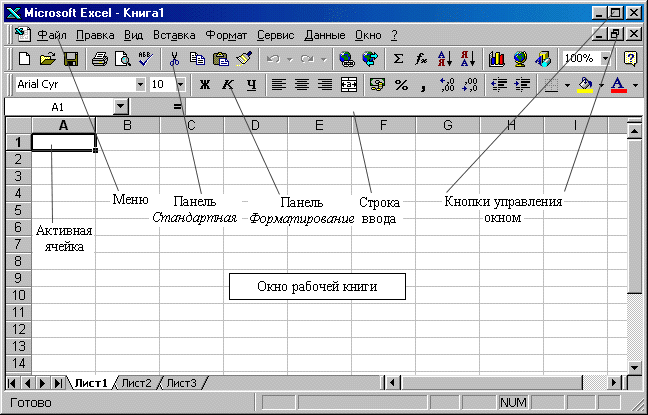This screenshot has height=415, width=648.
Task: Apply comma style icon
Action: tap(423, 86)
